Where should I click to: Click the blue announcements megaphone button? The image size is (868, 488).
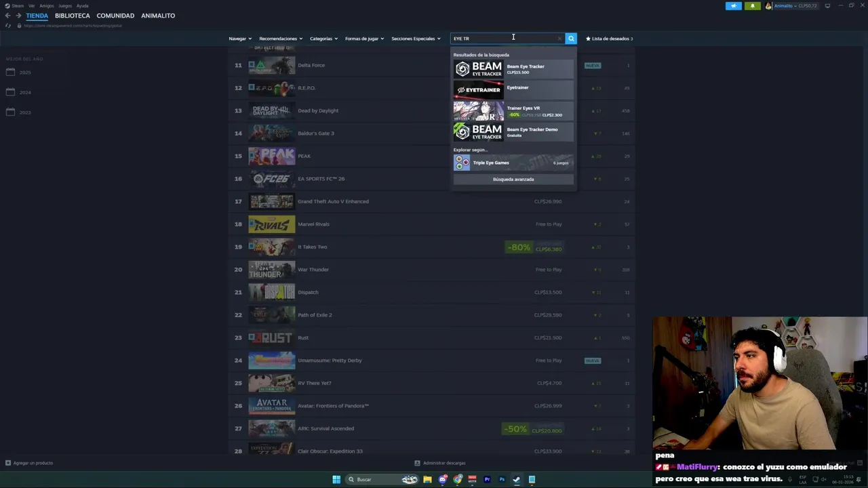pyautogui.click(x=734, y=6)
